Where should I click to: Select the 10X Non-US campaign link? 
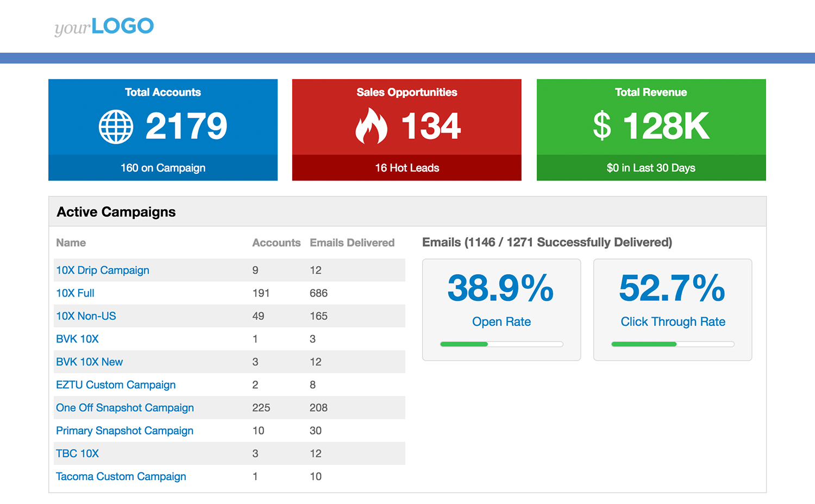(86, 316)
